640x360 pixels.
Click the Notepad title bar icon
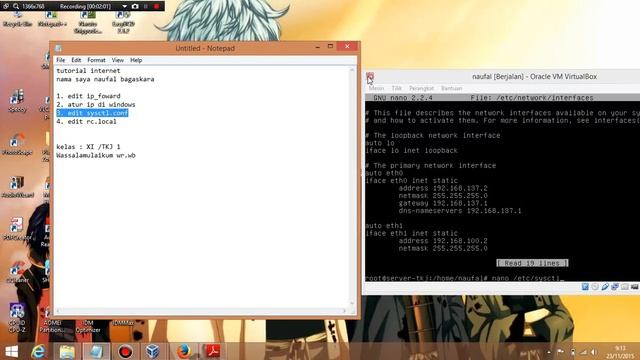pos(58,48)
